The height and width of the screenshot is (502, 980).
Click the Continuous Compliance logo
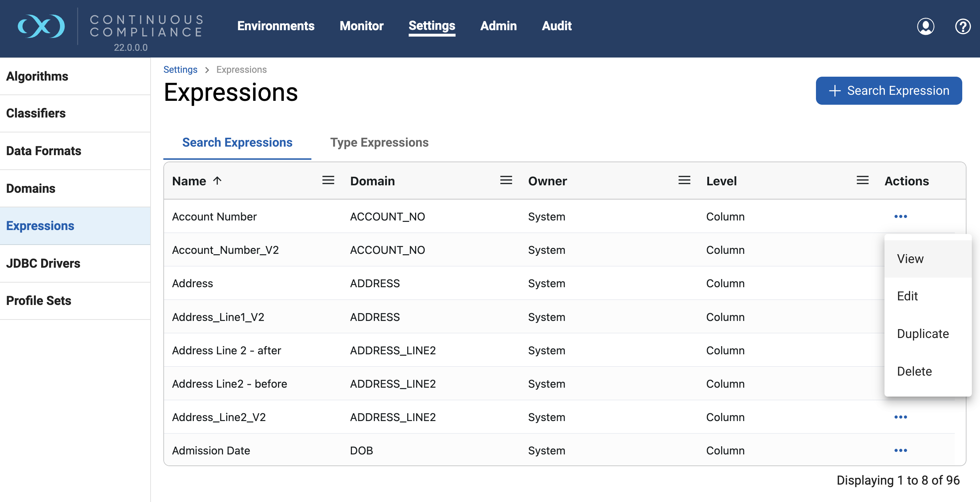pyautogui.click(x=41, y=26)
